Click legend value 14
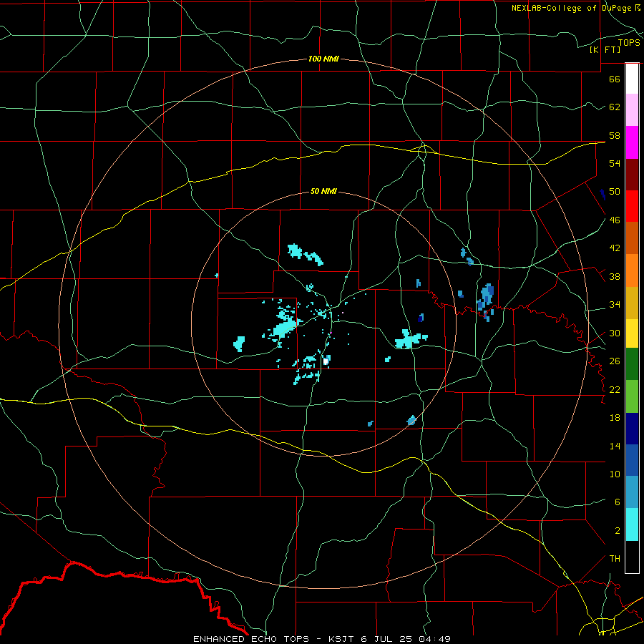The image size is (644, 644). click(615, 446)
